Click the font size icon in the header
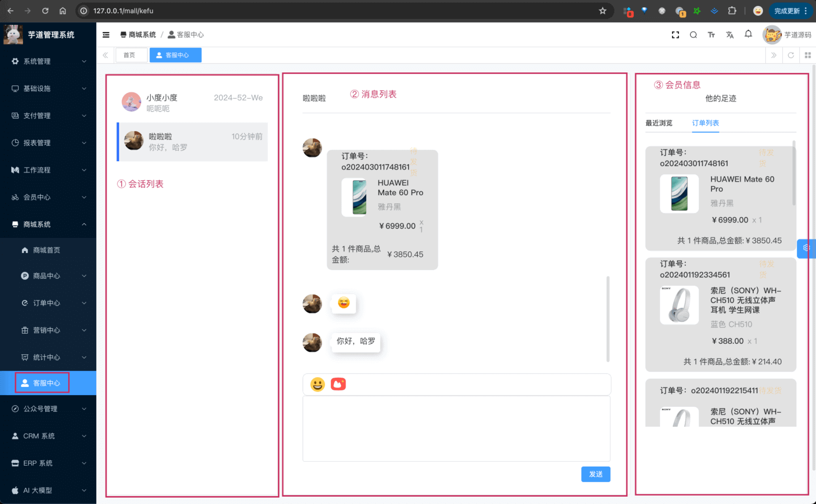 [712, 34]
